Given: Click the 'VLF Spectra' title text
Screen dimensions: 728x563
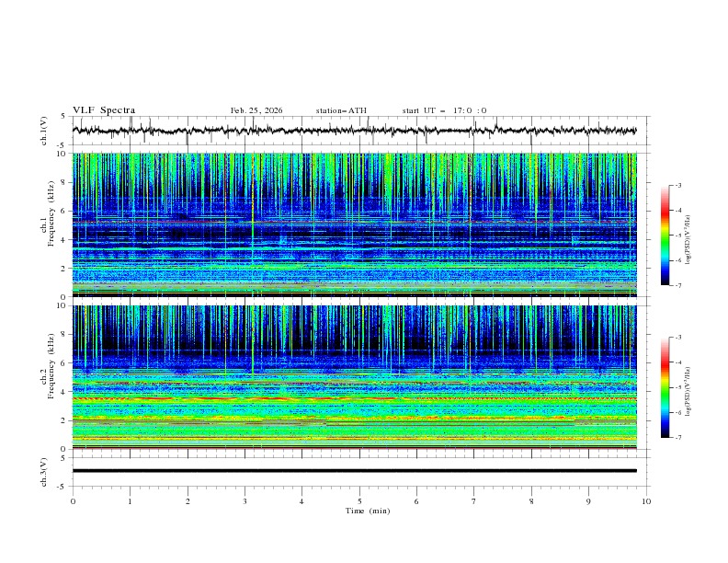Looking at the screenshot, I should pyautogui.click(x=104, y=110).
